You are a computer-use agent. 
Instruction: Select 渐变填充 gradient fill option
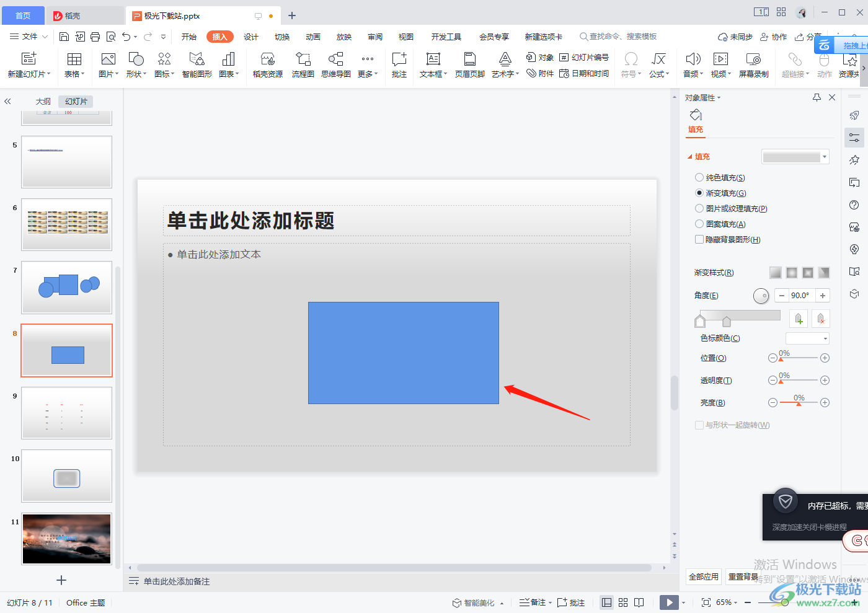click(699, 193)
